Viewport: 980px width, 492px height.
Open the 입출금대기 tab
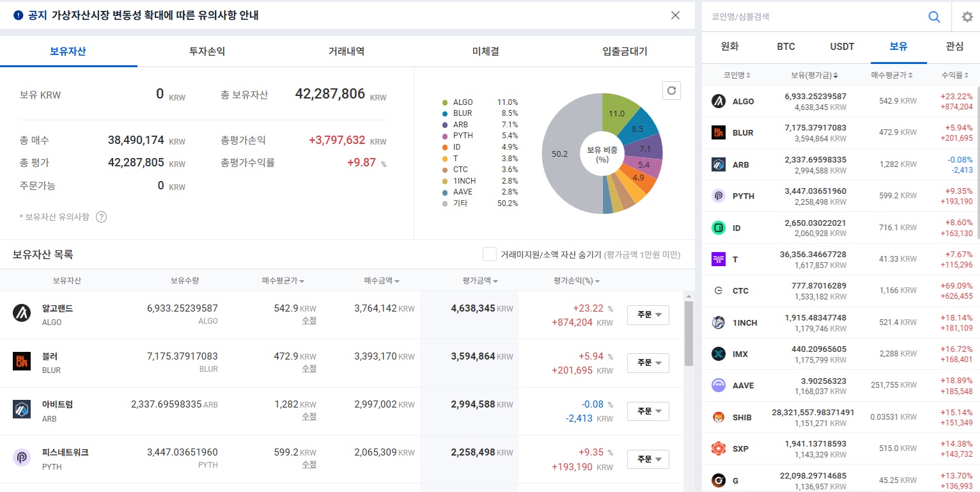pos(625,51)
